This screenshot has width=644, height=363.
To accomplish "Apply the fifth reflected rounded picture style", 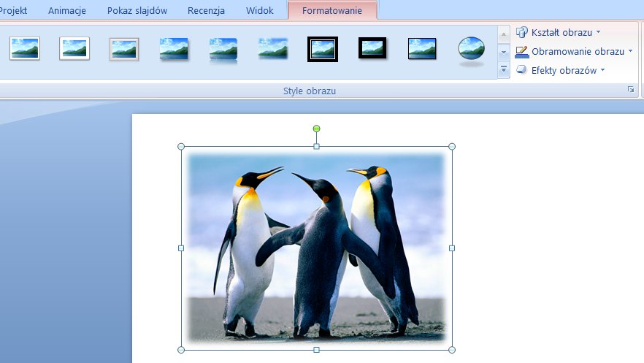I will coord(223,50).
